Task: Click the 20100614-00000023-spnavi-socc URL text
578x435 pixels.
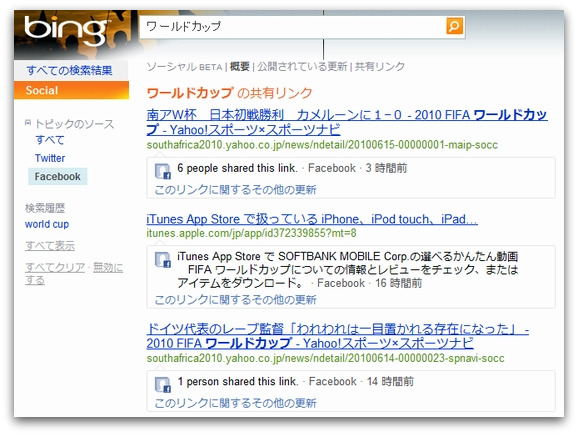Action: [x=325, y=358]
